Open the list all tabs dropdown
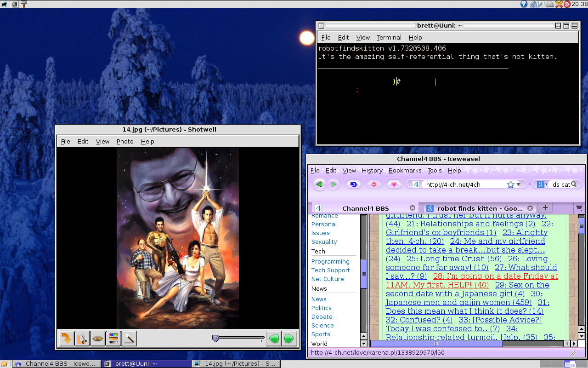588x368 pixels. 579,208
